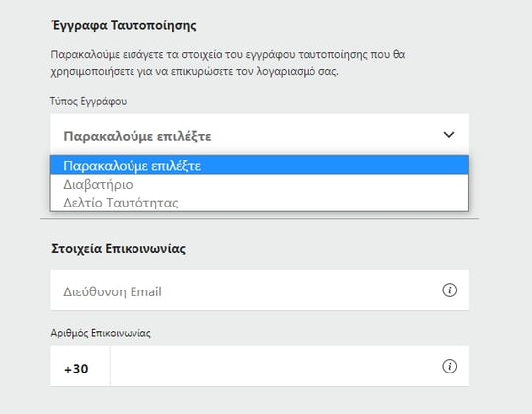Click the Στοιχεία Επικοινωνίας heading
Image resolution: width=532 pixels, height=414 pixels.
click(119, 249)
